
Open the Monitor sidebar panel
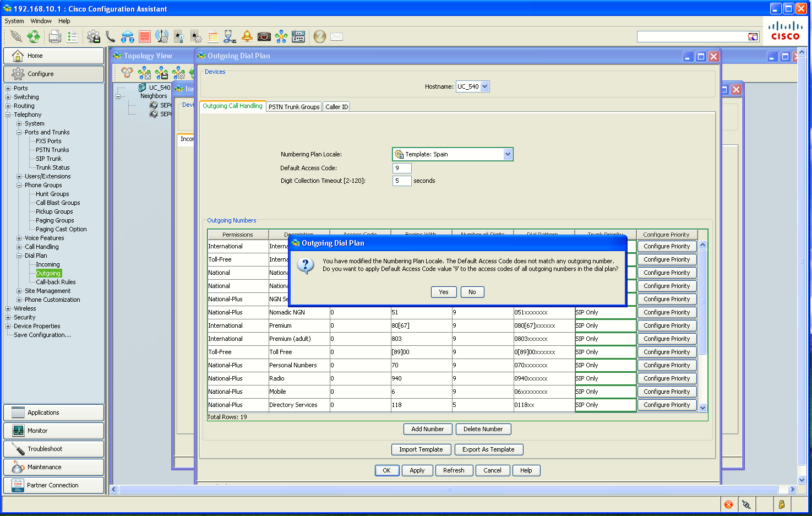pos(53,431)
